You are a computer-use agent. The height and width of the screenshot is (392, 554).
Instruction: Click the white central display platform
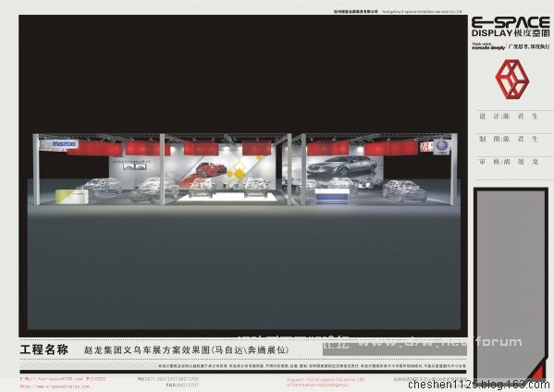[227, 197]
